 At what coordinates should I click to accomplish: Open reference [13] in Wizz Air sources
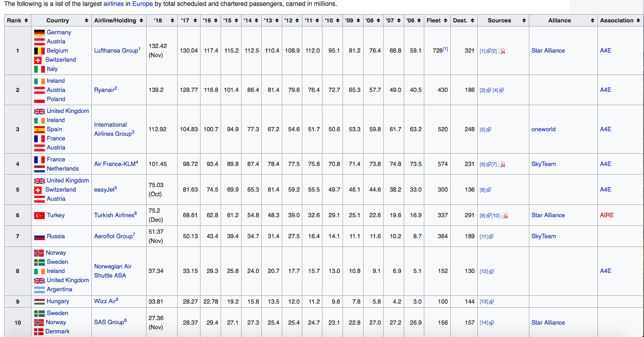(486, 302)
